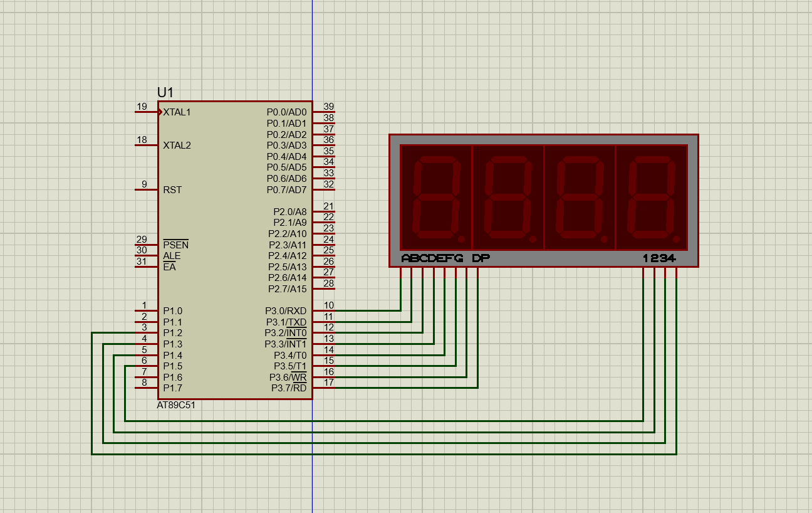Select the first digit of the 7-segment display
Viewport: 812px width, 513px height.
coord(435,198)
